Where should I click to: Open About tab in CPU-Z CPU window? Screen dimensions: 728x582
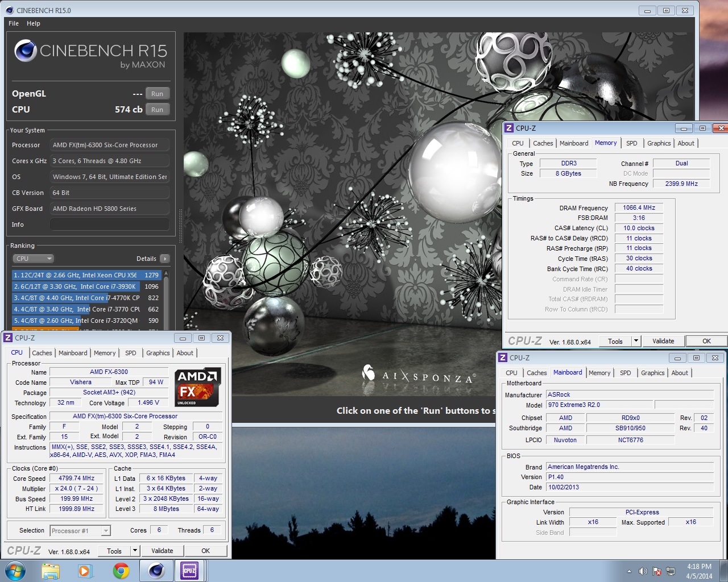pyautogui.click(x=185, y=353)
